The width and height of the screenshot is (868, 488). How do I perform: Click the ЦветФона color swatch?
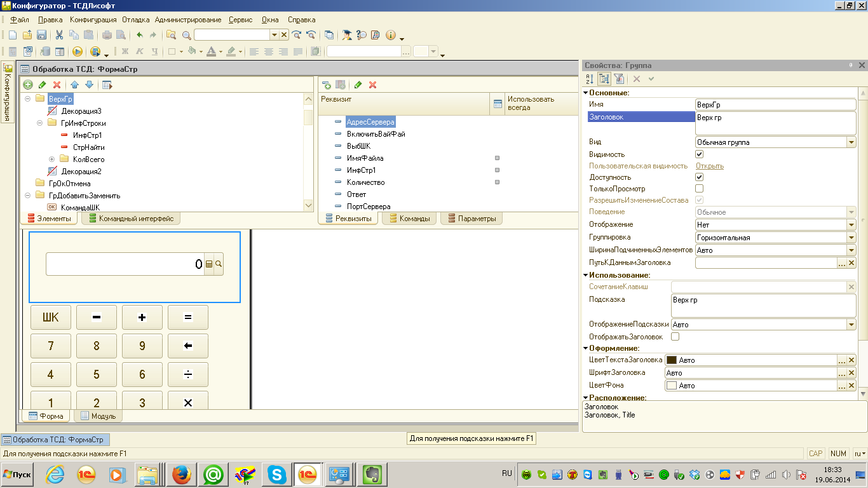pyautogui.click(x=671, y=386)
